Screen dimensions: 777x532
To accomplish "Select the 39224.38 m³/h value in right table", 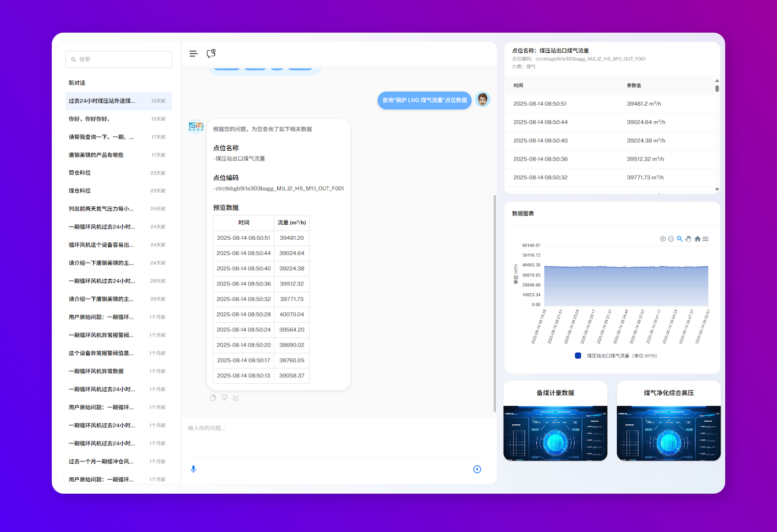I will tap(646, 140).
